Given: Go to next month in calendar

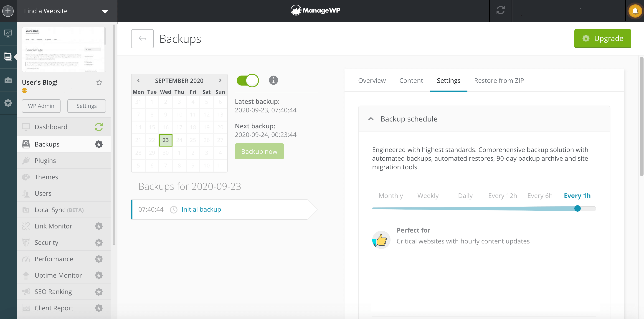Looking at the screenshot, I should click(x=220, y=81).
